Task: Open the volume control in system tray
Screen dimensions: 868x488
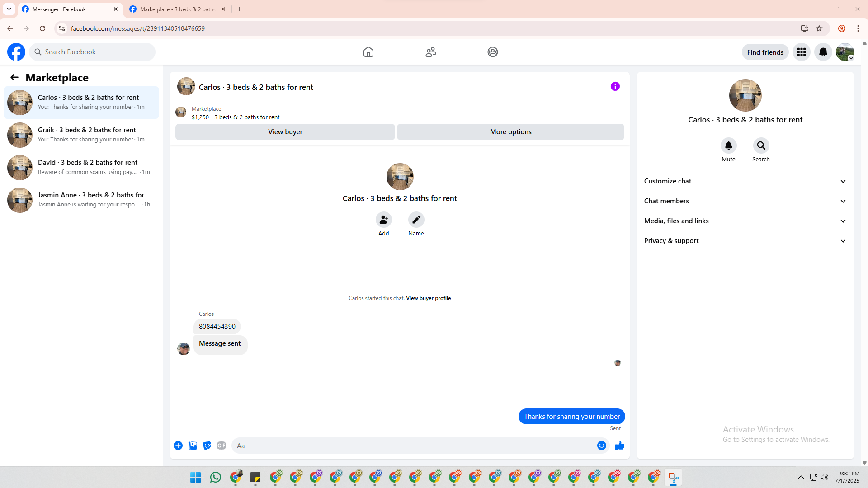Action: [825, 477]
